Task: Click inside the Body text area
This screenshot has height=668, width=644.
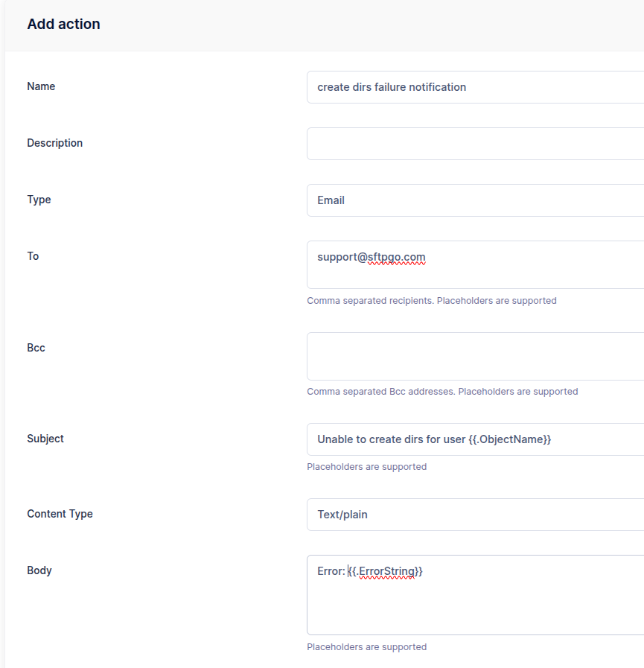Action: 475,603
